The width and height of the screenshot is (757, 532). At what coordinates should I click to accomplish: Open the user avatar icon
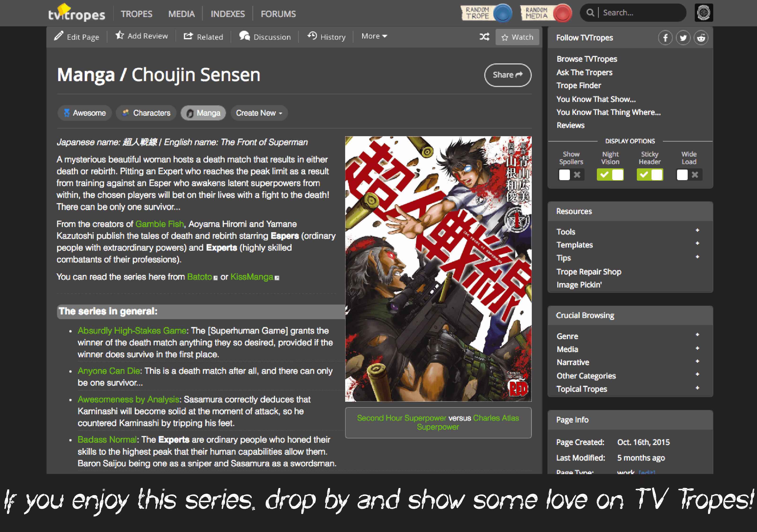point(704,13)
